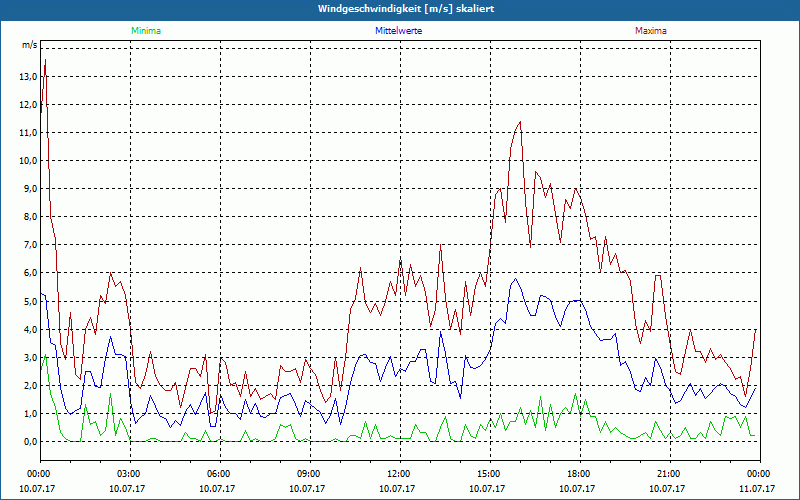
Task: Click the '00:00' label above date 11.07.17
Action: [x=760, y=474]
